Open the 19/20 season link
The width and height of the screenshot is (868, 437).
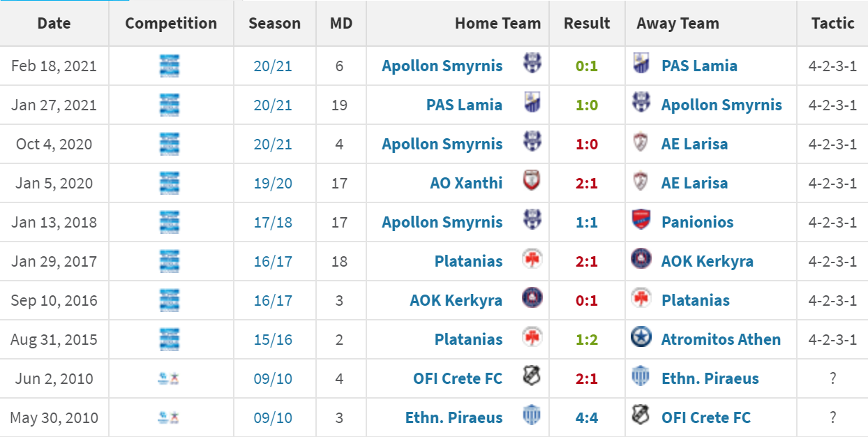pyautogui.click(x=274, y=183)
